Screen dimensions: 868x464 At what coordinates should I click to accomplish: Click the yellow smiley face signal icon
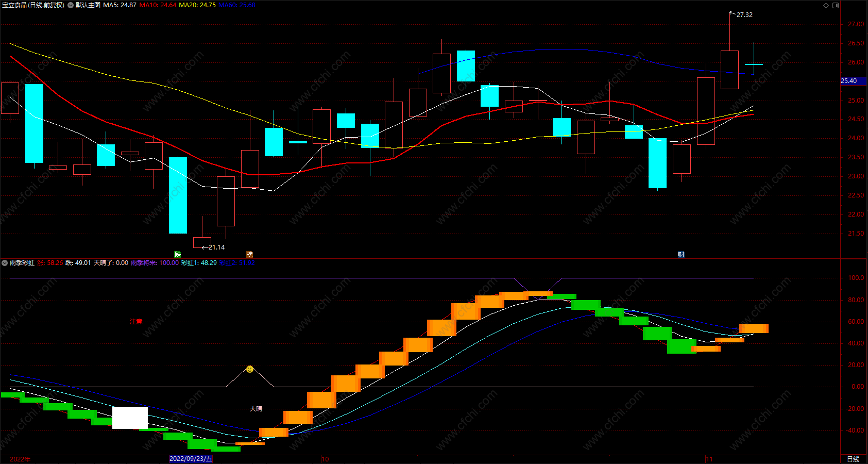[x=250, y=369]
